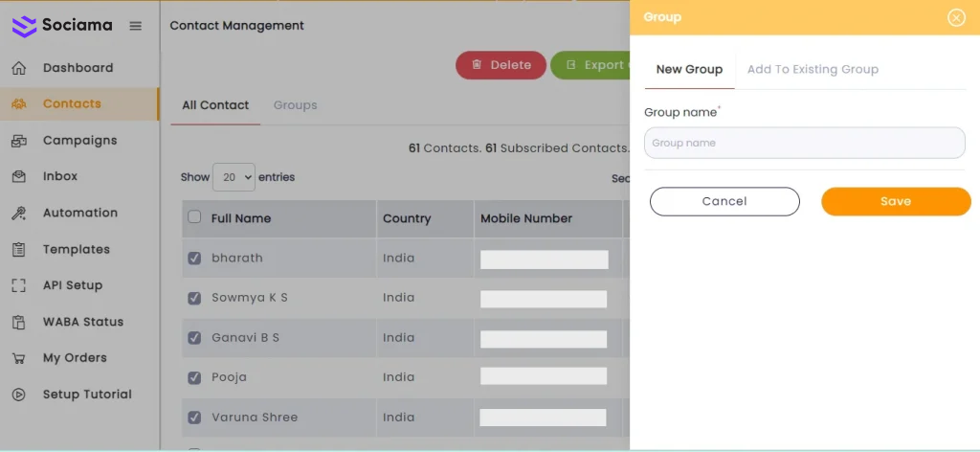Click the Templates clipboard icon
This screenshot has height=452, width=980.
[19, 250]
